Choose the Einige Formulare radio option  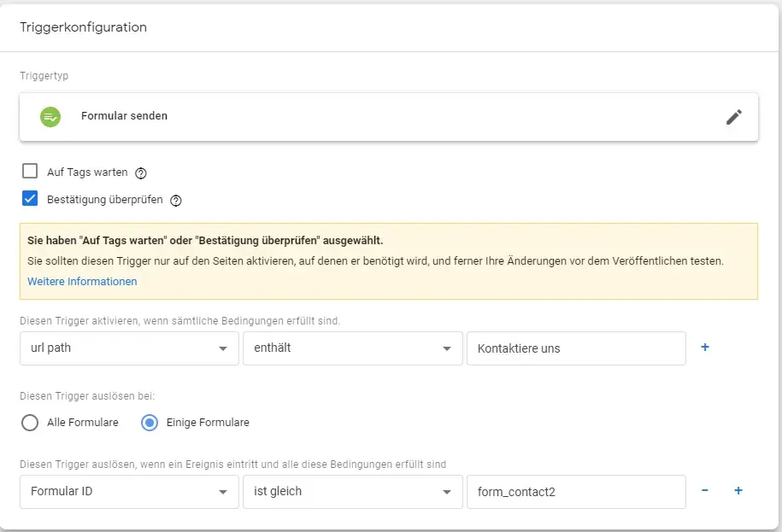(150, 423)
